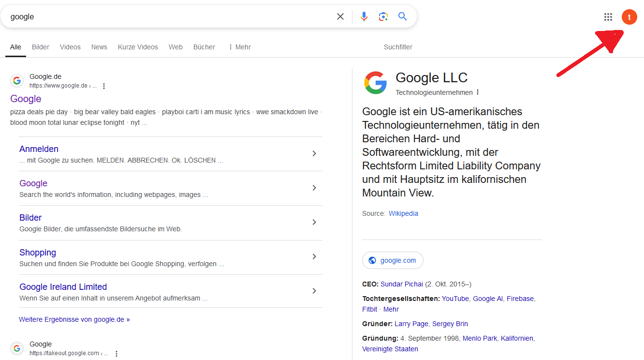
Task: Open the Google Ireland Limited link
Action: click(63, 287)
